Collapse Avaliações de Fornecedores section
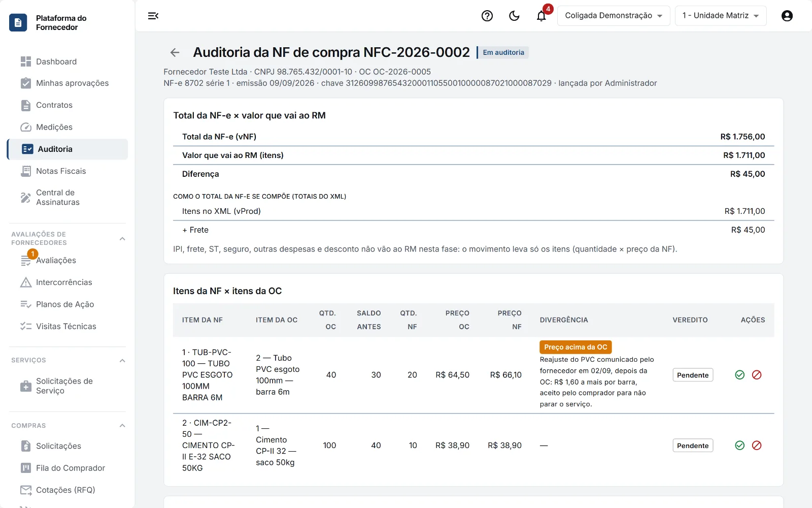 click(122, 239)
